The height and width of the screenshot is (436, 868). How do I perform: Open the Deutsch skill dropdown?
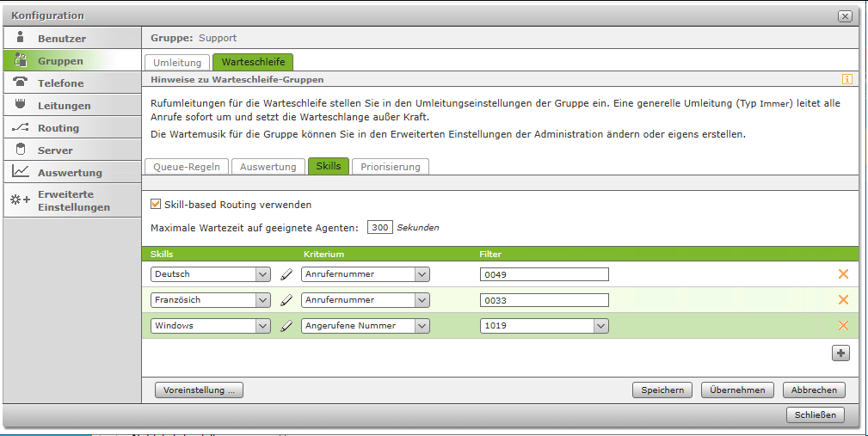(263, 274)
